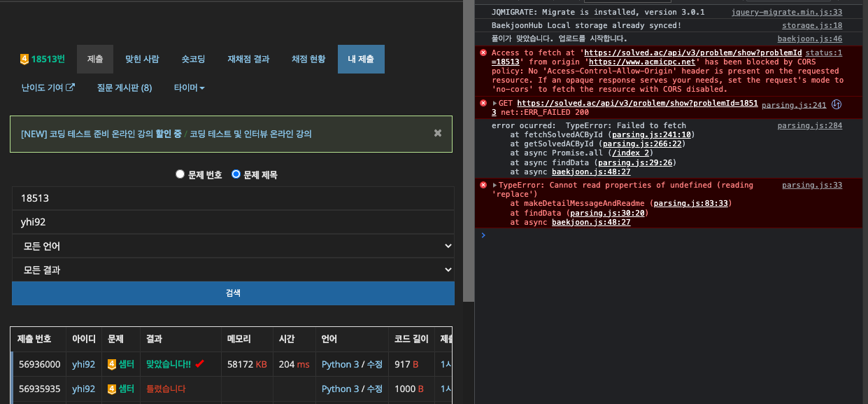This screenshot has width=868, height=404.
Task: Click the 58172 KB memory value
Action: coord(248,364)
